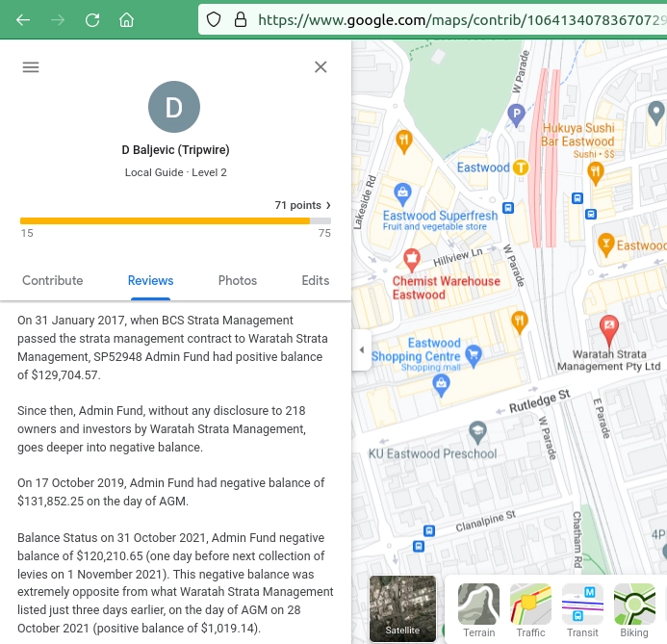This screenshot has height=644, width=667.
Task: Click the KU Eastwood Preschool label
Action: (432, 453)
